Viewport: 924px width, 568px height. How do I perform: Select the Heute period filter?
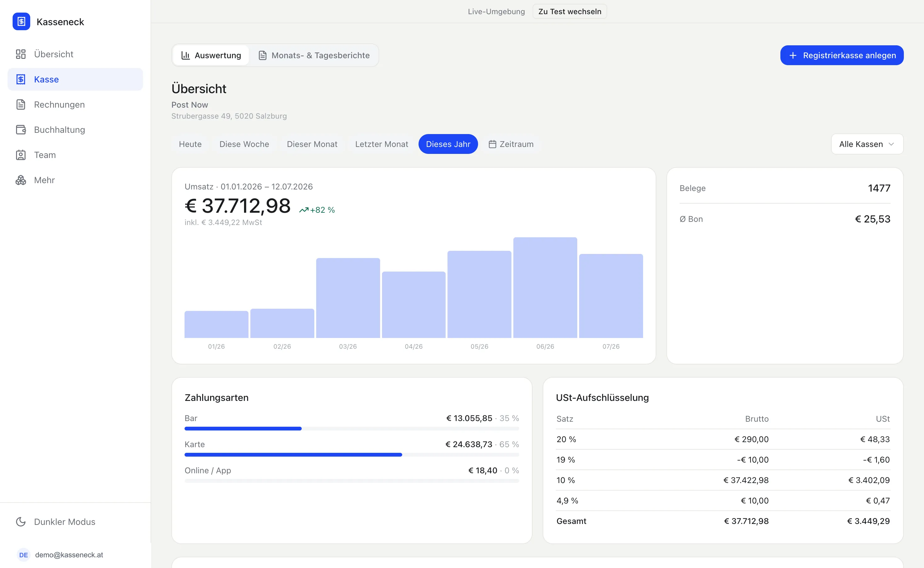click(x=190, y=144)
